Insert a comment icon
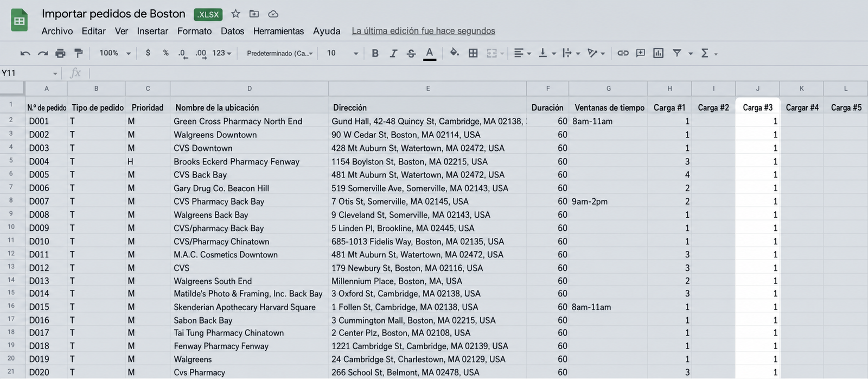This screenshot has height=379, width=868. click(641, 53)
